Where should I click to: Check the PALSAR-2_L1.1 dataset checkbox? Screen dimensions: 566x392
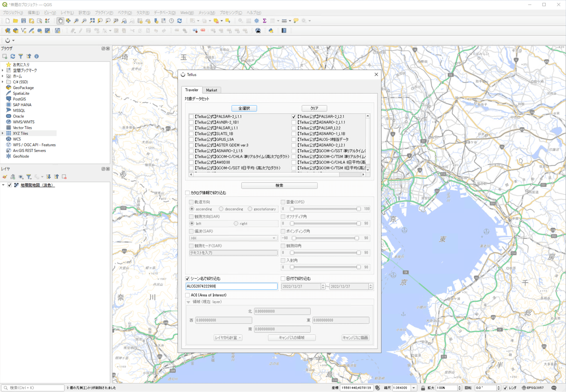(x=191, y=117)
